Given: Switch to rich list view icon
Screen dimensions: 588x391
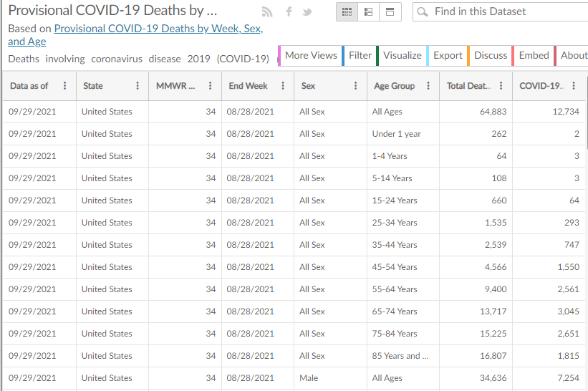Looking at the screenshot, I should click(368, 12).
